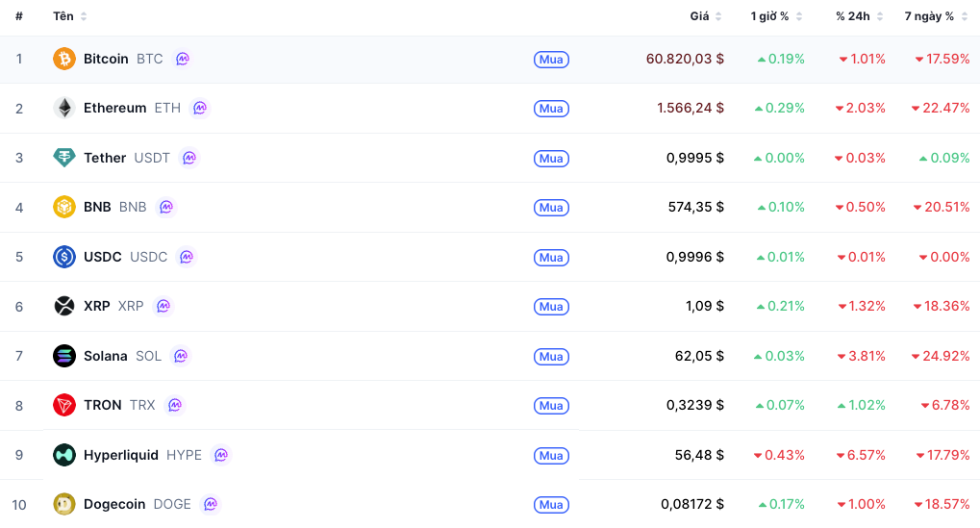Click Hyperliquid 1-hour change 0.43%
The width and height of the screenshot is (980, 528).
click(779, 455)
